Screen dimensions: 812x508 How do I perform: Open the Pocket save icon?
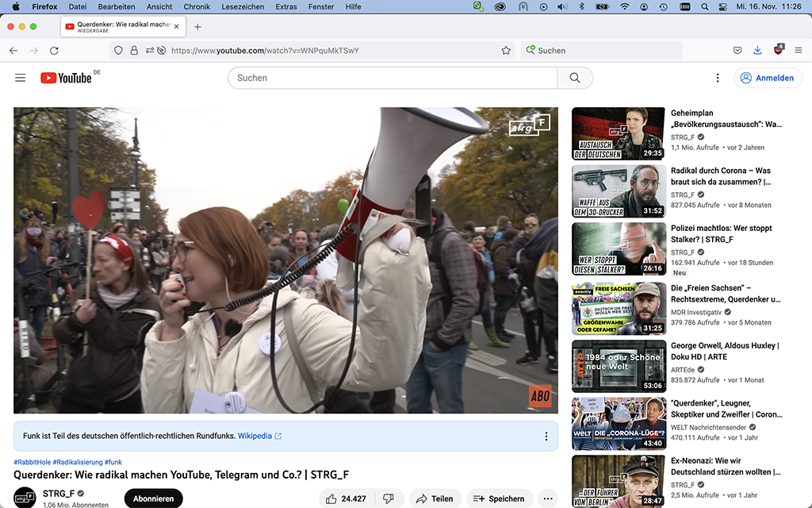click(737, 50)
